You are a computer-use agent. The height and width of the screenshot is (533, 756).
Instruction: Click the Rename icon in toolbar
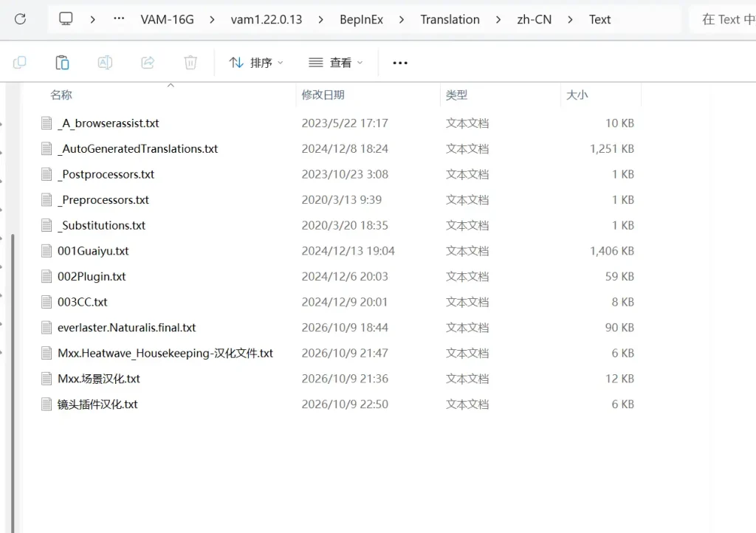pos(105,63)
